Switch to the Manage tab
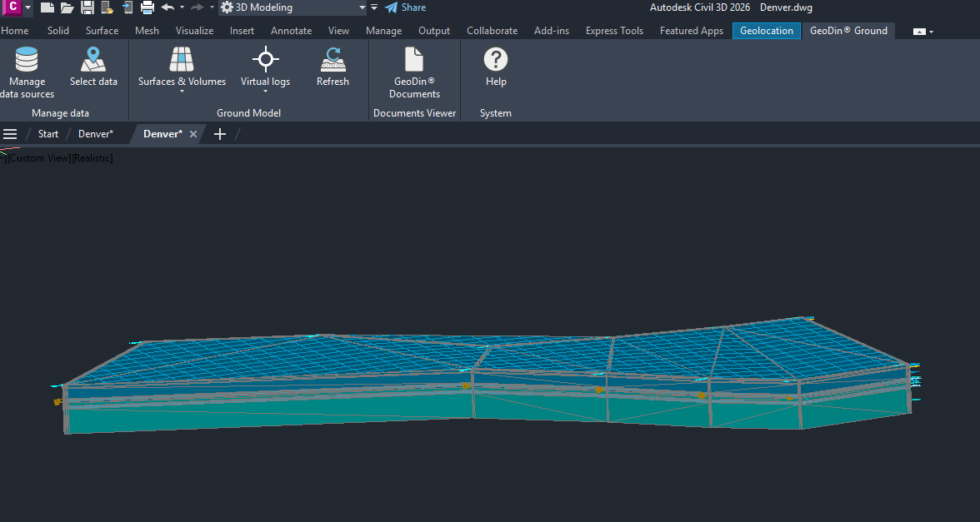 point(383,31)
